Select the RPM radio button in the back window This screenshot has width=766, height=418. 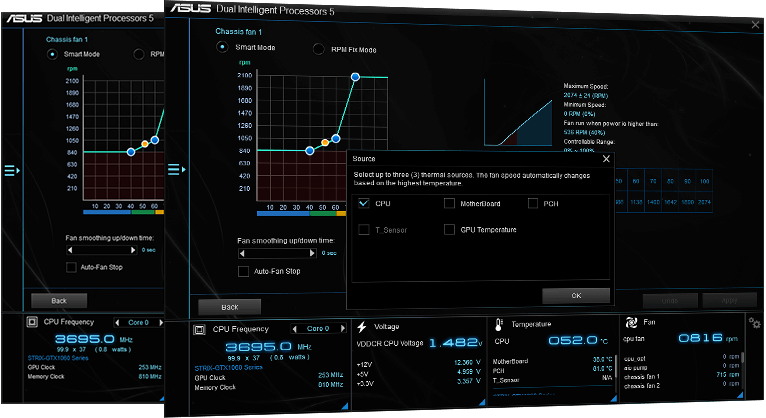pos(139,54)
